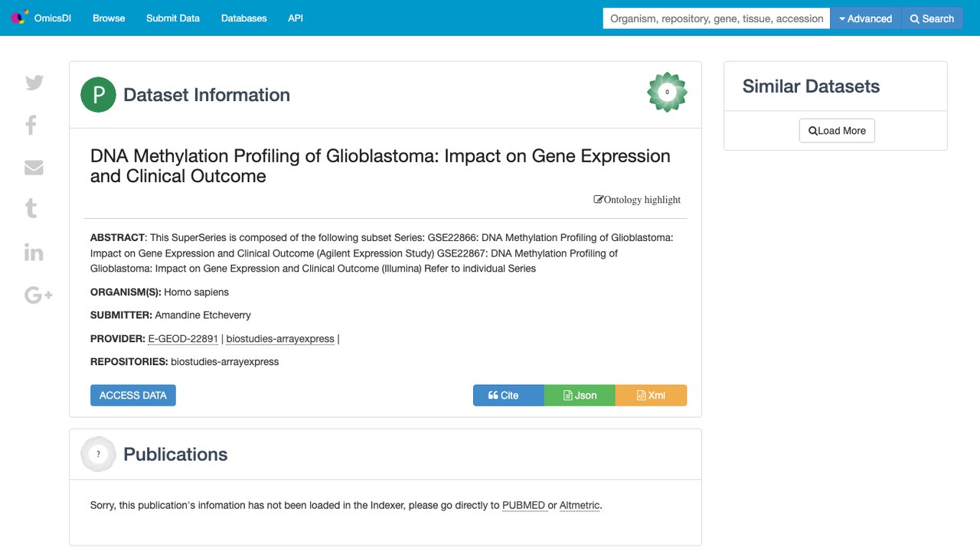Click the Ontology highlight edit icon

tap(599, 199)
